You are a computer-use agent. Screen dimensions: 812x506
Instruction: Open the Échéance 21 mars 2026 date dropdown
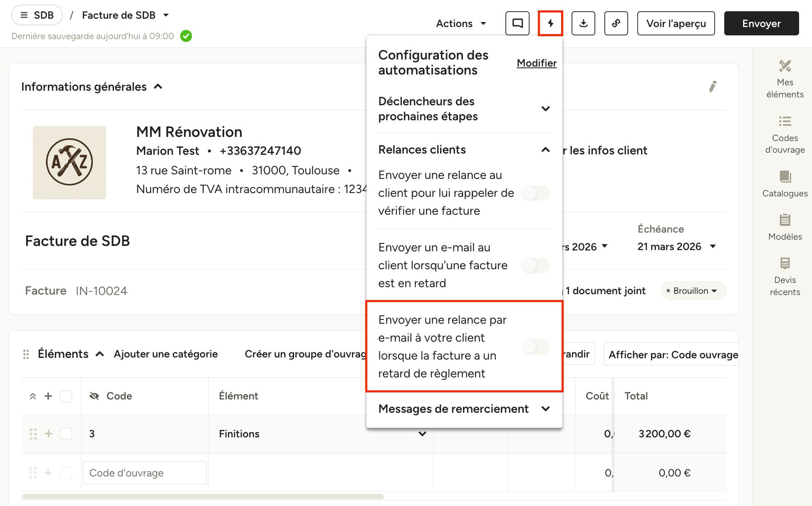tap(677, 247)
